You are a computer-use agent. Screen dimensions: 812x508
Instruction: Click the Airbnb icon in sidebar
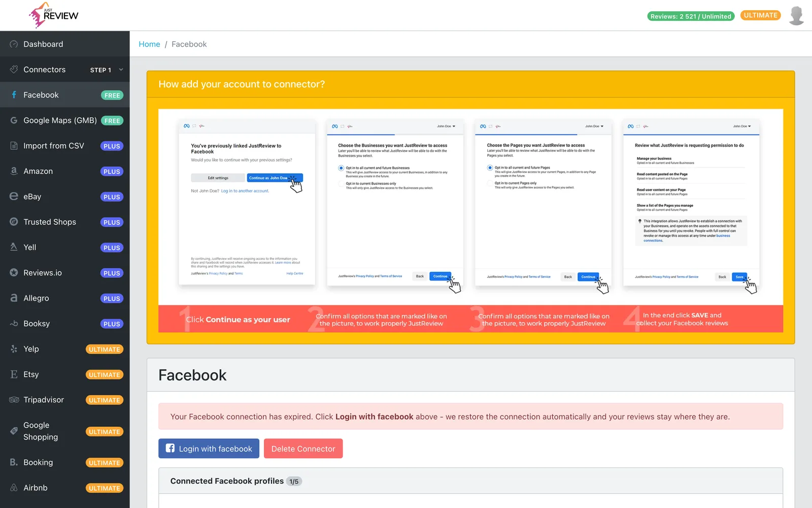click(14, 488)
